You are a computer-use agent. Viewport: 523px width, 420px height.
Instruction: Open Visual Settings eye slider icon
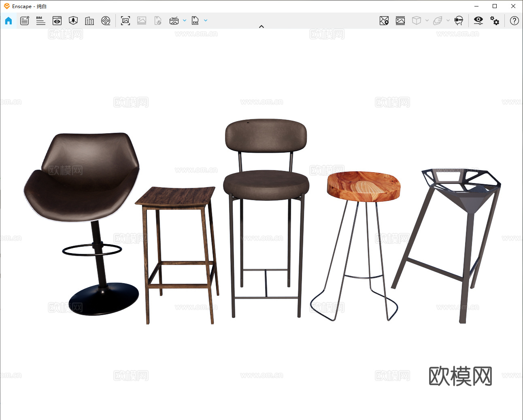click(x=478, y=21)
